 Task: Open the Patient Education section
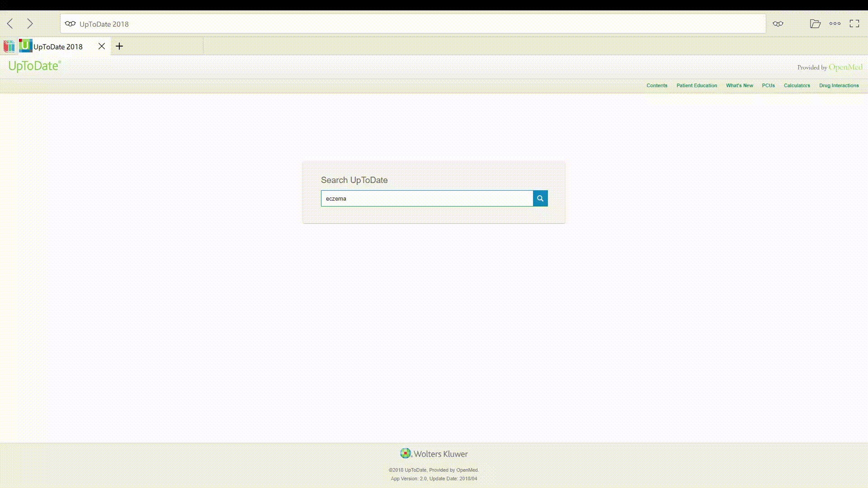[x=697, y=85]
